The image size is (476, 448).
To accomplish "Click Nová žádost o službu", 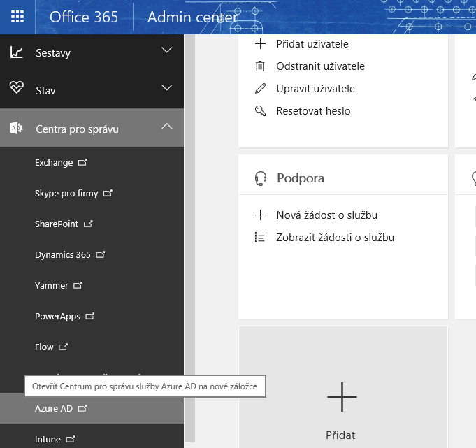I will [x=327, y=215].
